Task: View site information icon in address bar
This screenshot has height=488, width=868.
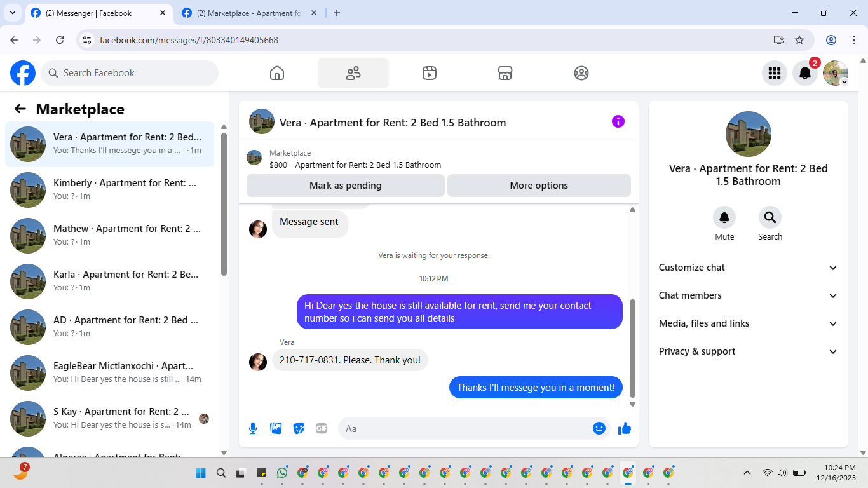Action: 88,40
